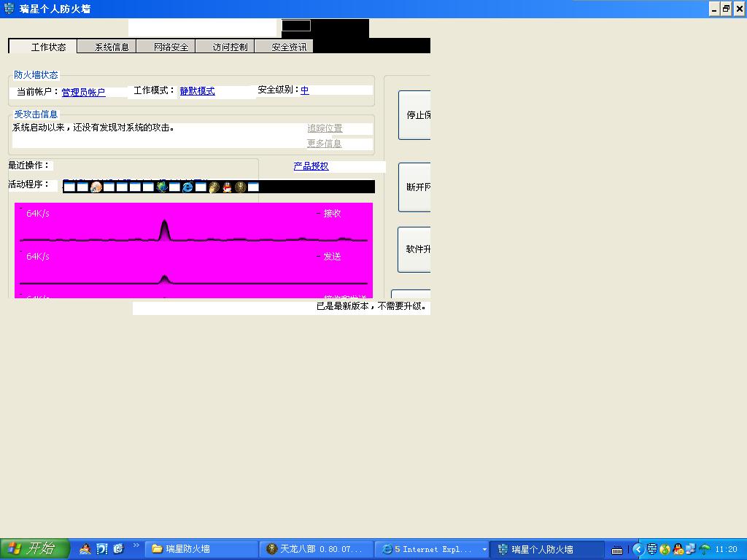This screenshot has width=747, height=560.
Task: Switch to the 网络安全 tab
Action: point(166,47)
